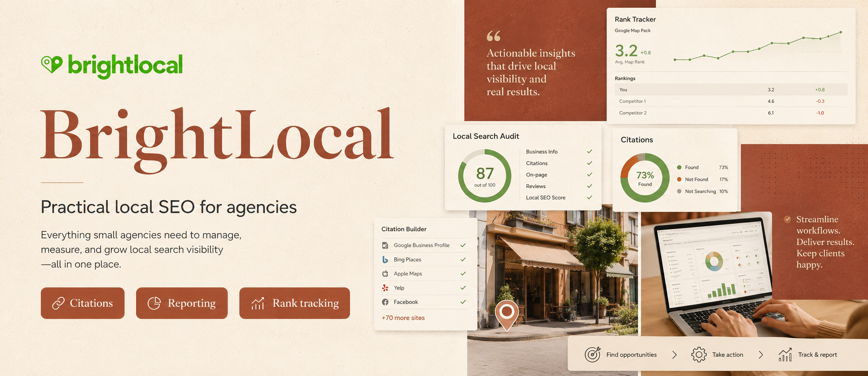Click the pie chart icon on the Reporting button
Viewport: 868px width, 376px height.
click(154, 303)
